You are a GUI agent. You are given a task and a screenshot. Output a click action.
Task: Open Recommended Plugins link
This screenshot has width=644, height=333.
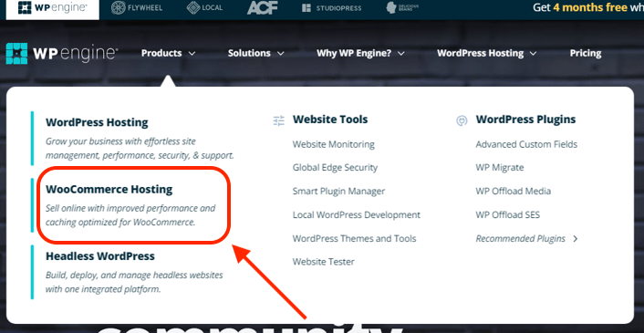[520, 239]
